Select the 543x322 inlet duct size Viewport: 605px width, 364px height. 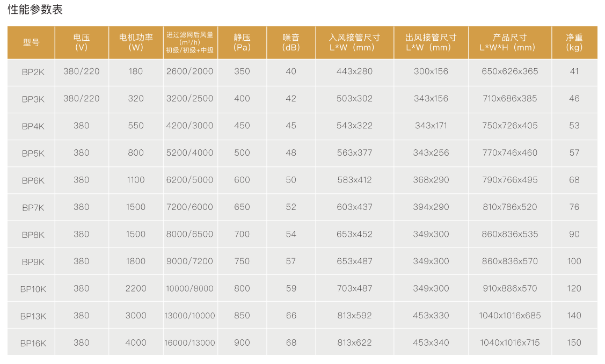pos(354,126)
